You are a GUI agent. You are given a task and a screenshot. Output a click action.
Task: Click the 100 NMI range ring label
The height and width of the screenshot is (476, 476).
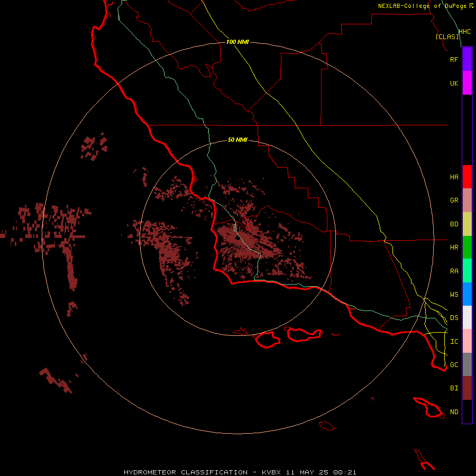tap(237, 42)
